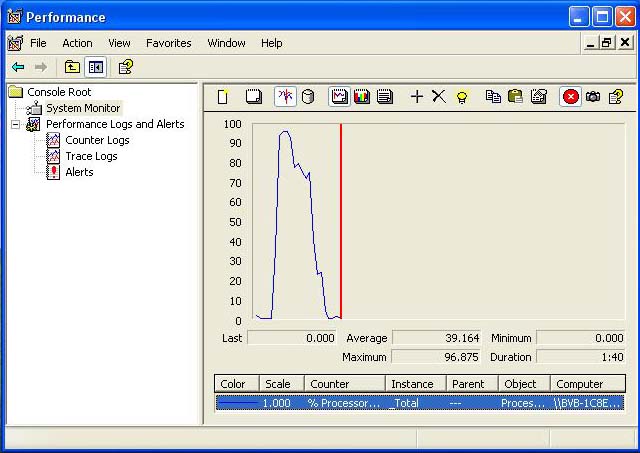
Task: Open the Action menu
Action: (x=77, y=43)
